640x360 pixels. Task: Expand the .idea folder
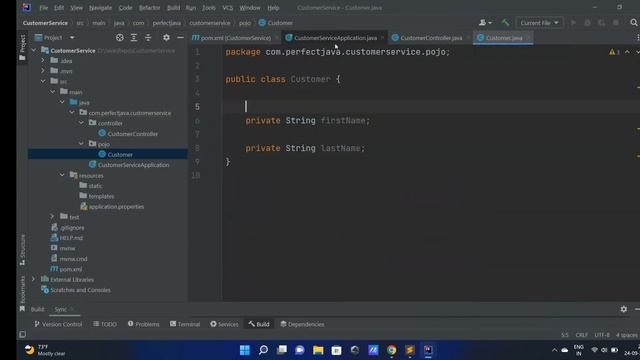click(x=43, y=60)
